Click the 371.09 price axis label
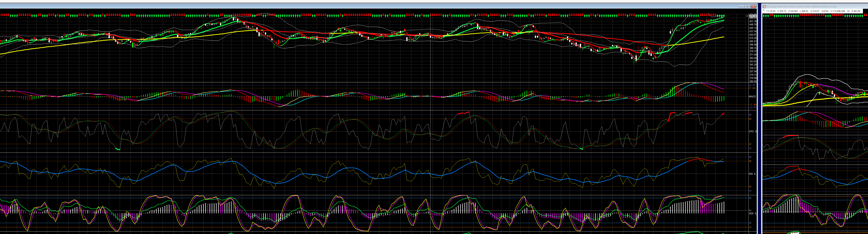The width and height of the screenshot is (868, 234). point(753,55)
